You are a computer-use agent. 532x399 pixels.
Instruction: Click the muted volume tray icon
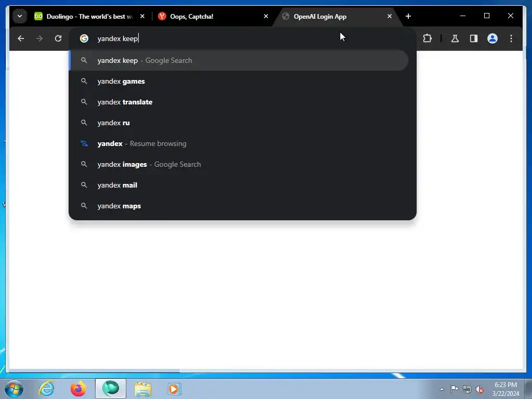pos(480,390)
